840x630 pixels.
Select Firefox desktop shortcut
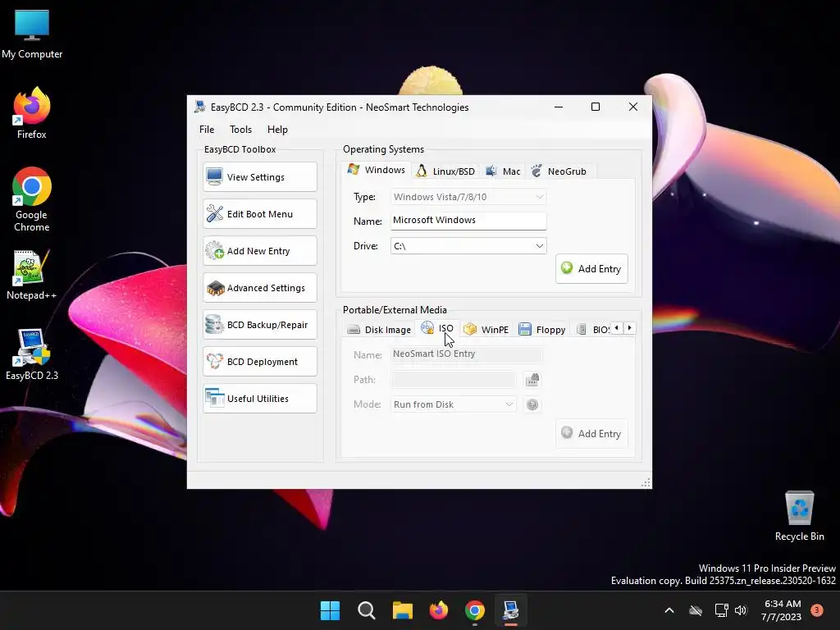coord(32,113)
